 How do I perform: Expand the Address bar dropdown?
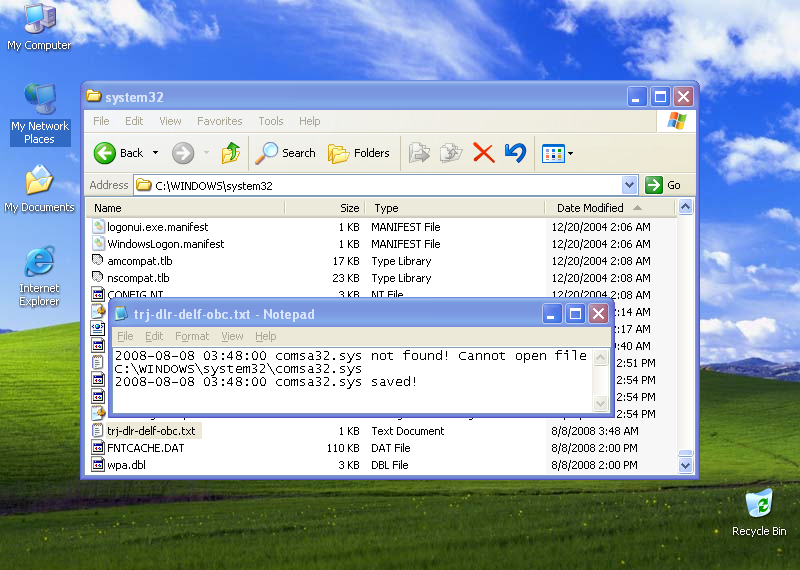click(x=630, y=185)
